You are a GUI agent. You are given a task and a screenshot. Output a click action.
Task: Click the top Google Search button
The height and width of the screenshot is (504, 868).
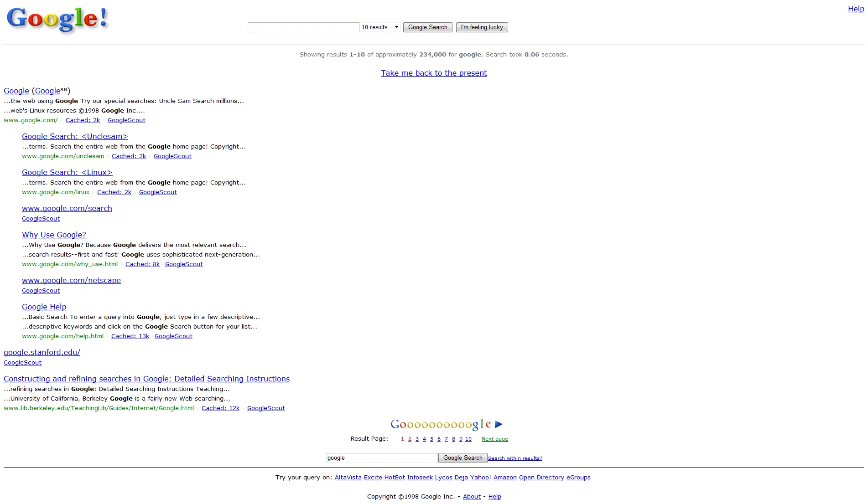428,27
